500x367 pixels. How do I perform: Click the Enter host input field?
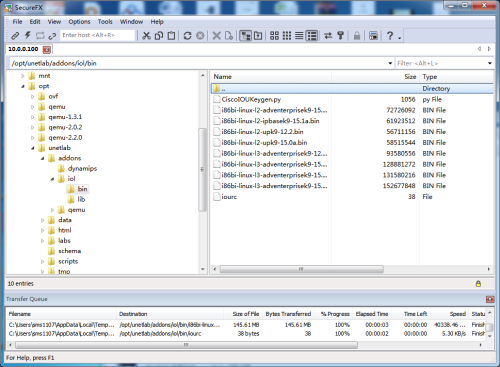98,35
